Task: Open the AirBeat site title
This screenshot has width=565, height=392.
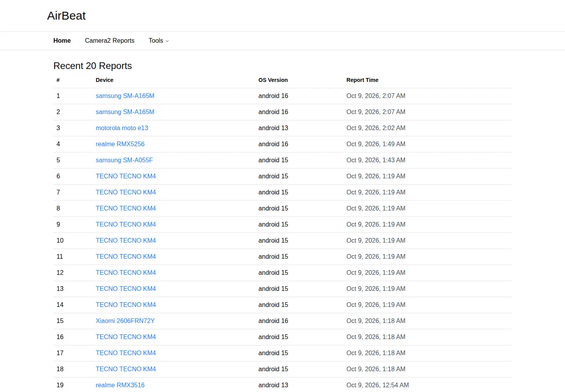Action: pos(66,16)
